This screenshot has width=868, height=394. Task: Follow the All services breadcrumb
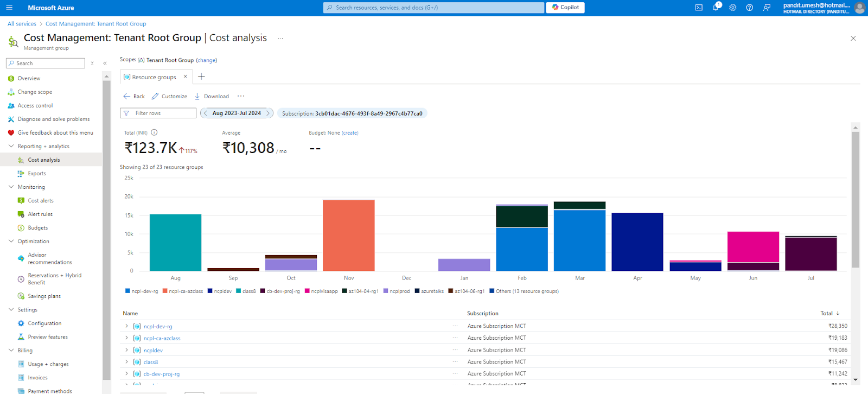tap(22, 24)
